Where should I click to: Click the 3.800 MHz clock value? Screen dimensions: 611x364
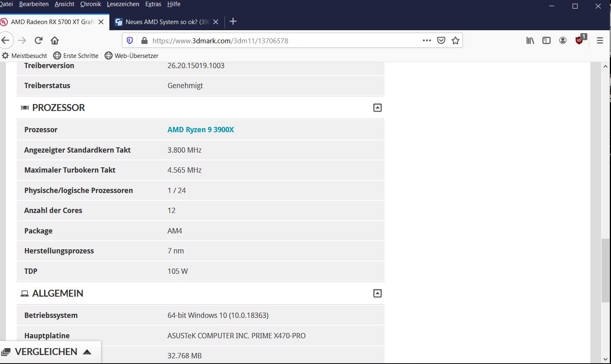click(184, 150)
